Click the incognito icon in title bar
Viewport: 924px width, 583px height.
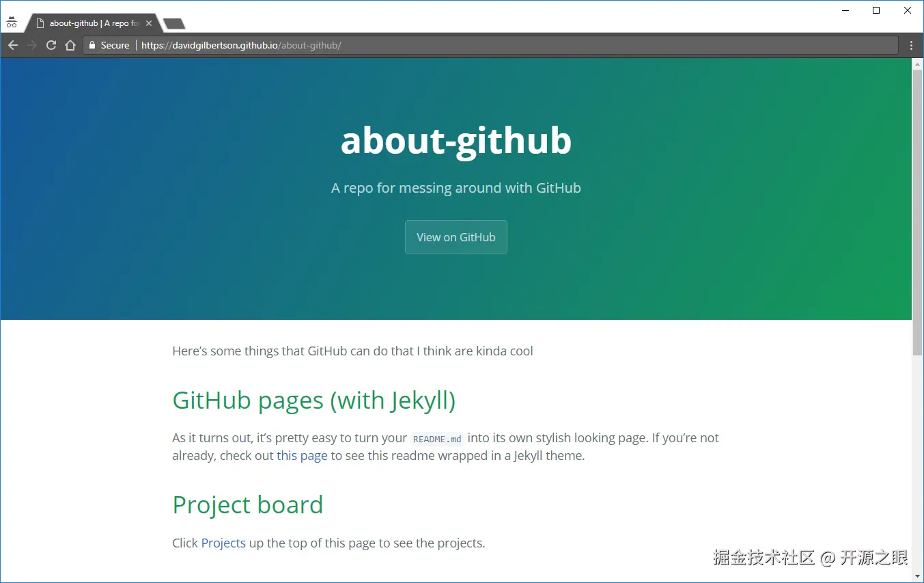coord(12,23)
